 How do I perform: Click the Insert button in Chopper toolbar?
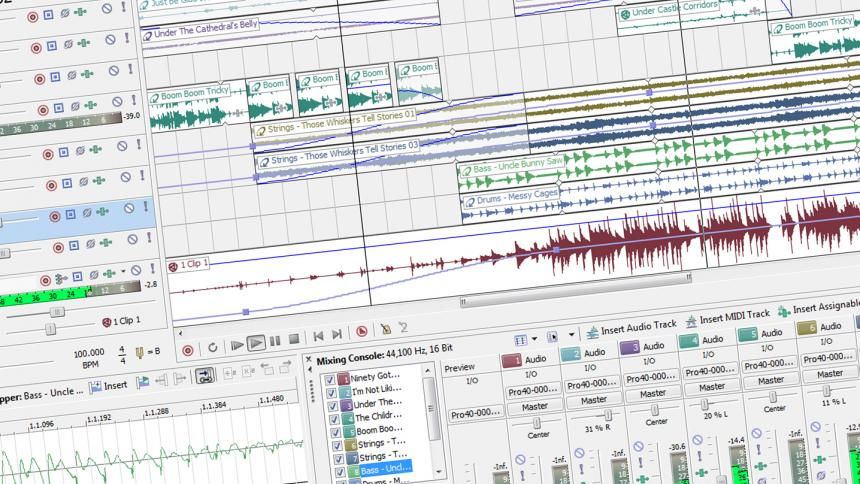click(x=109, y=386)
